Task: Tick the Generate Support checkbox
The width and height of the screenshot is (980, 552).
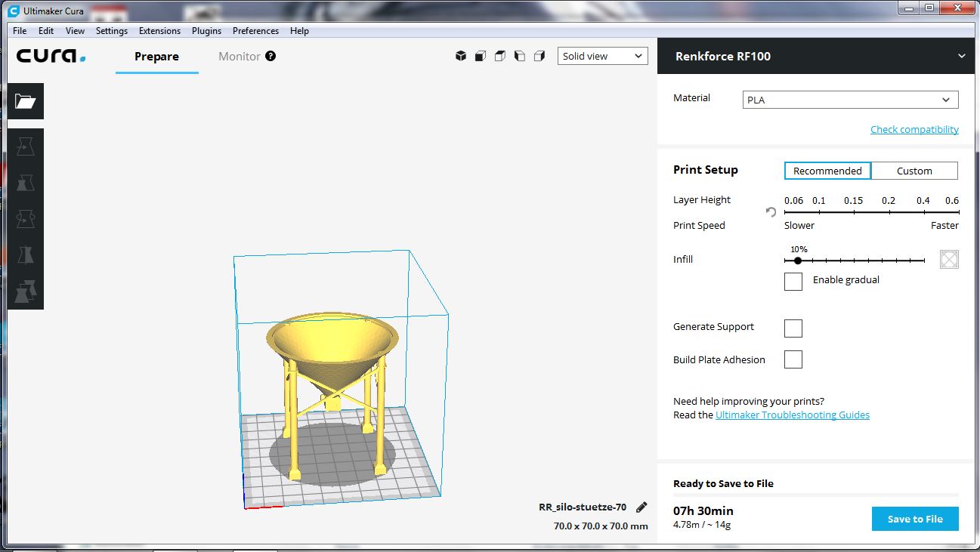Action: [793, 328]
